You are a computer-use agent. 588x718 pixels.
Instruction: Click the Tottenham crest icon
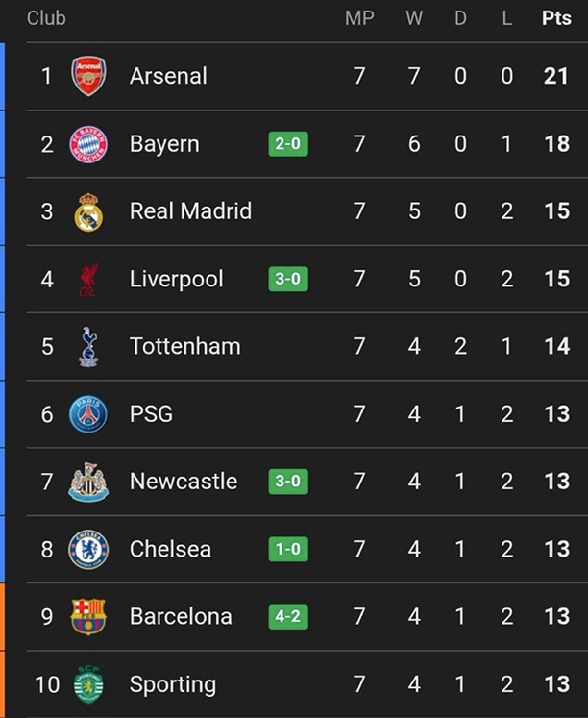(x=88, y=347)
